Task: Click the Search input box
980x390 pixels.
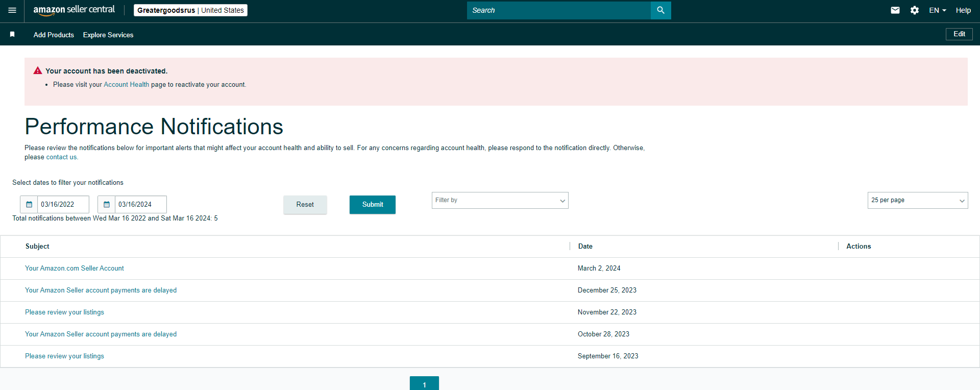Action: [559, 10]
